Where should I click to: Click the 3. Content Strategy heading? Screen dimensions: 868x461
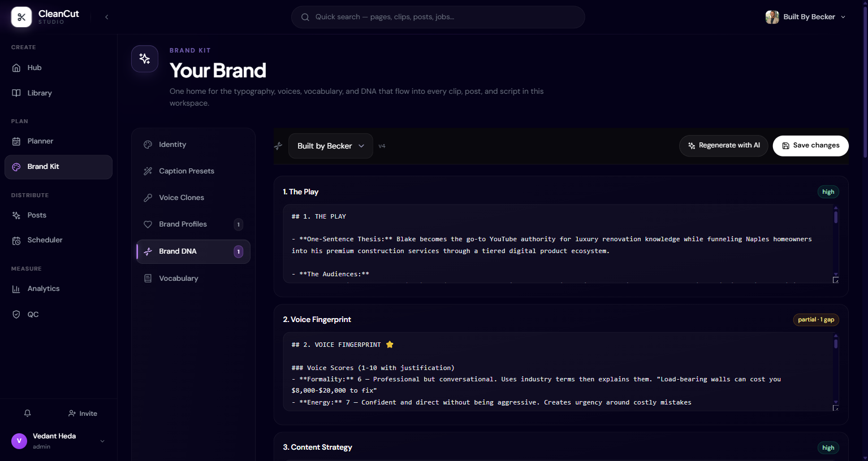(x=318, y=447)
